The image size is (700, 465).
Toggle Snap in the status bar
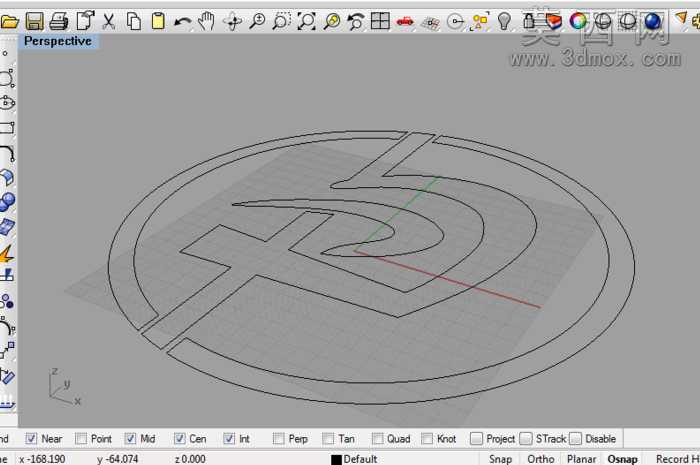(x=500, y=459)
